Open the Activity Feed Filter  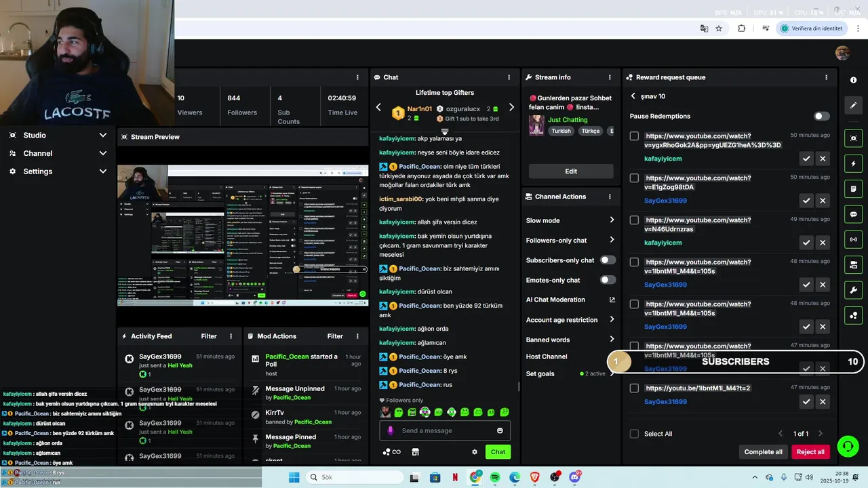coord(209,336)
